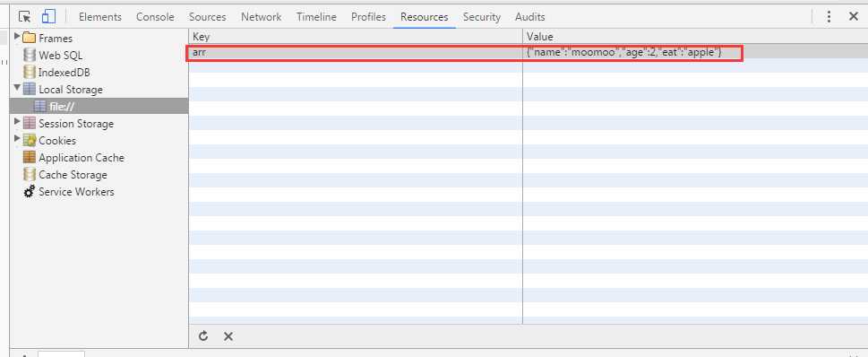Screen dimensions: 868x357
Task: Open the Network tab
Action: coord(262,17)
